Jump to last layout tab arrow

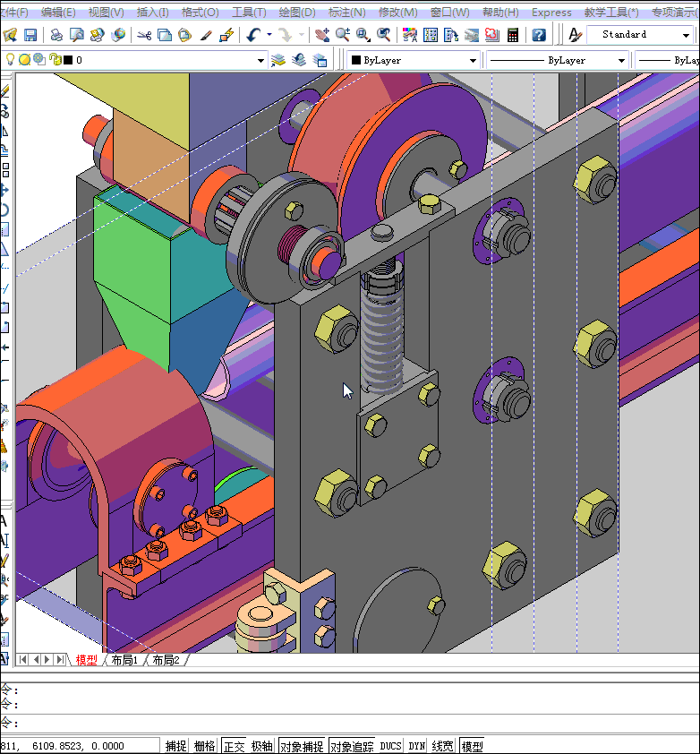[60, 660]
